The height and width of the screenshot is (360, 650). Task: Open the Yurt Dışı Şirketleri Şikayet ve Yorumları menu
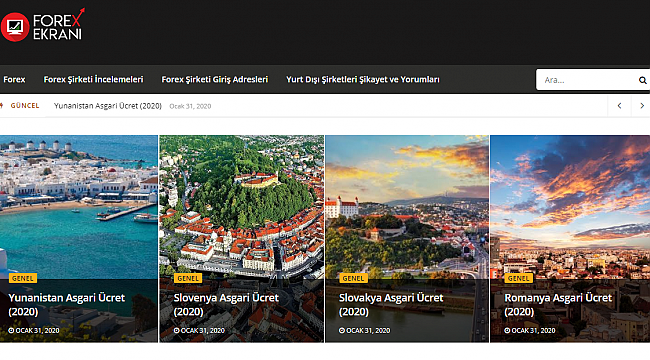coord(363,79)
